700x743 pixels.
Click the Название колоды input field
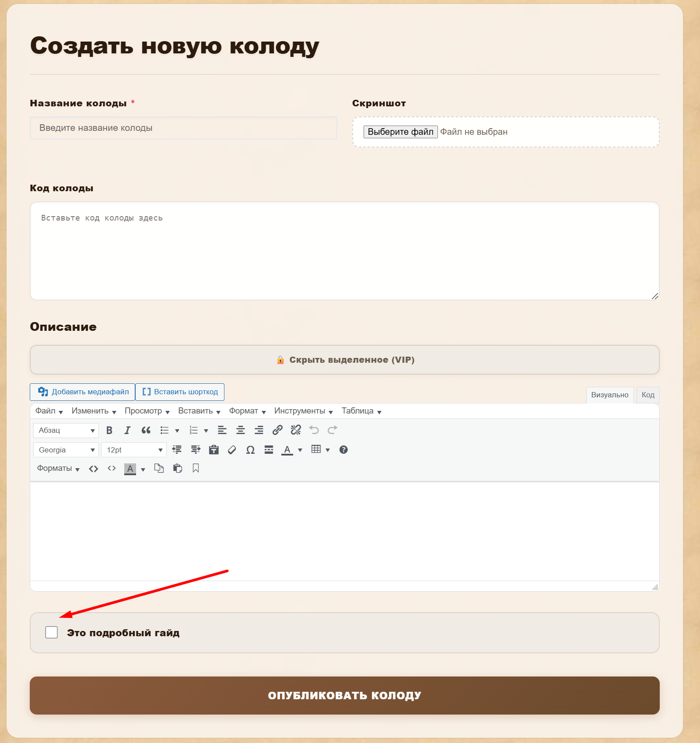[183, 128]
